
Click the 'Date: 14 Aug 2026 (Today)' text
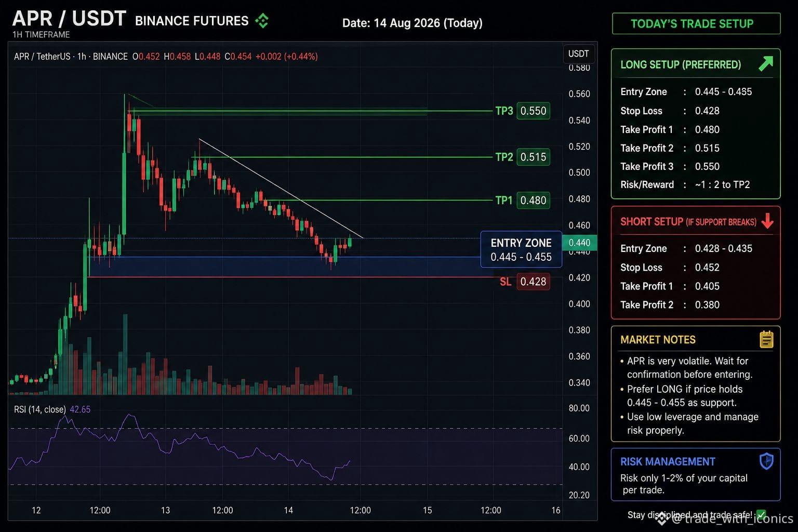(413, 23)
